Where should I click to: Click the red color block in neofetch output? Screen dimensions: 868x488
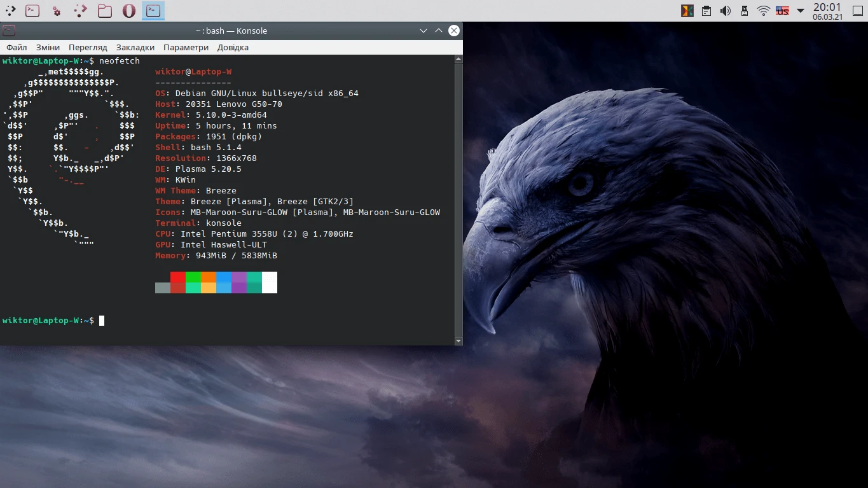[178, 277]
